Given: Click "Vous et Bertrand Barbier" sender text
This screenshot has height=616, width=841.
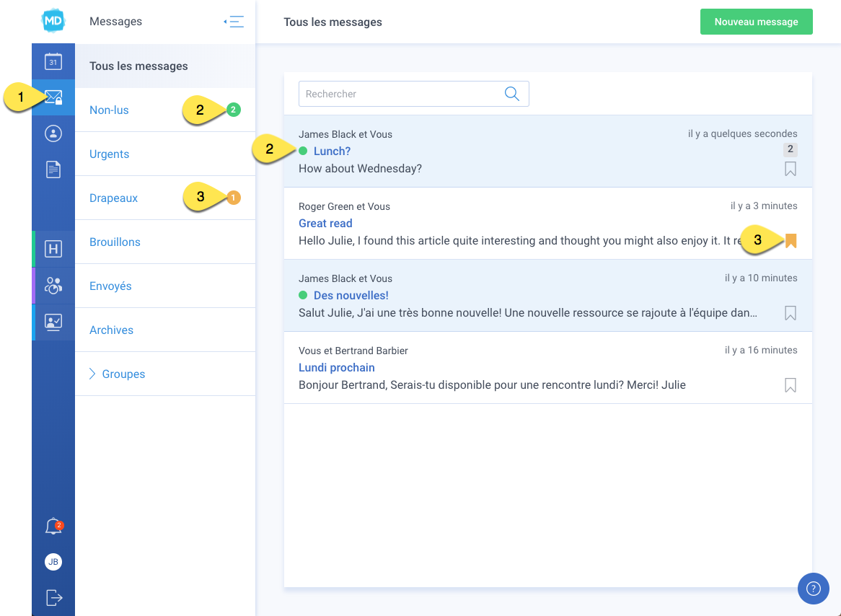Looking at the screenshot, I should coord(353,351).
